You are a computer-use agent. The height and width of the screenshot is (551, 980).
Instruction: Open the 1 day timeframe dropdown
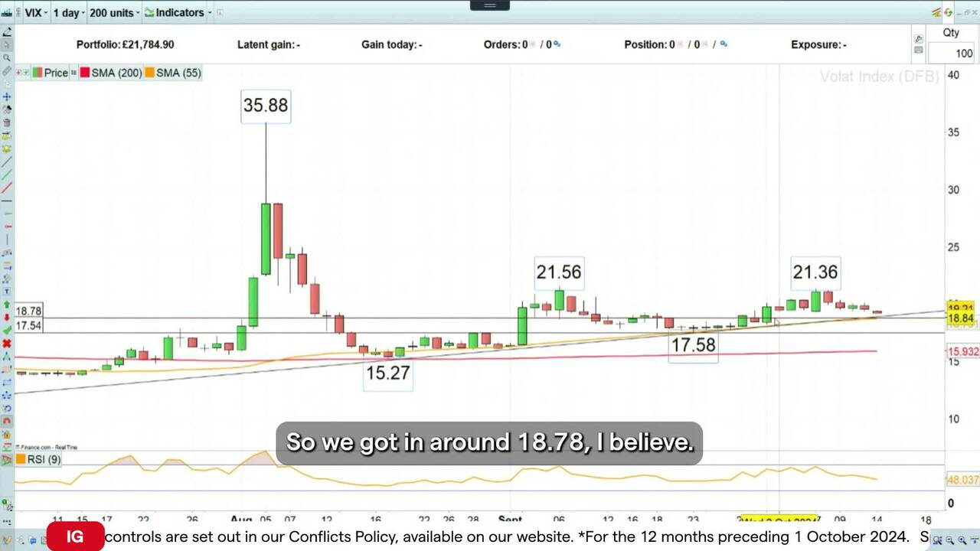(69, 12)
